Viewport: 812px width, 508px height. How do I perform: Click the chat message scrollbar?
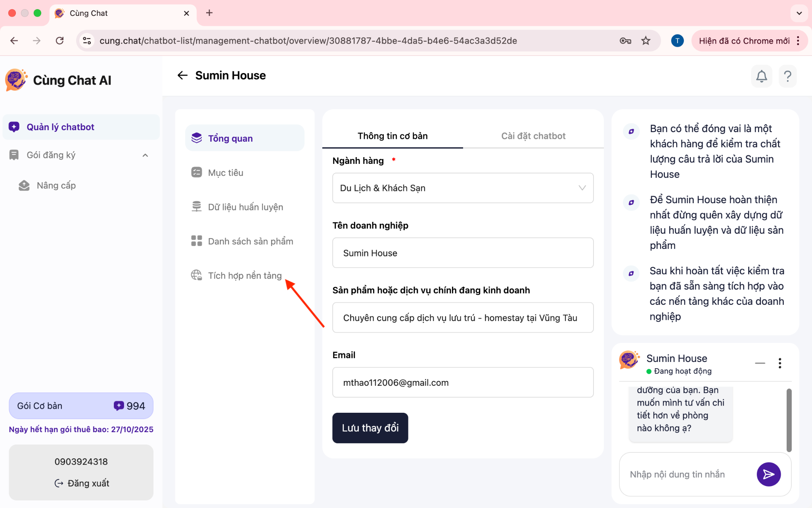(x=789, y=420)
